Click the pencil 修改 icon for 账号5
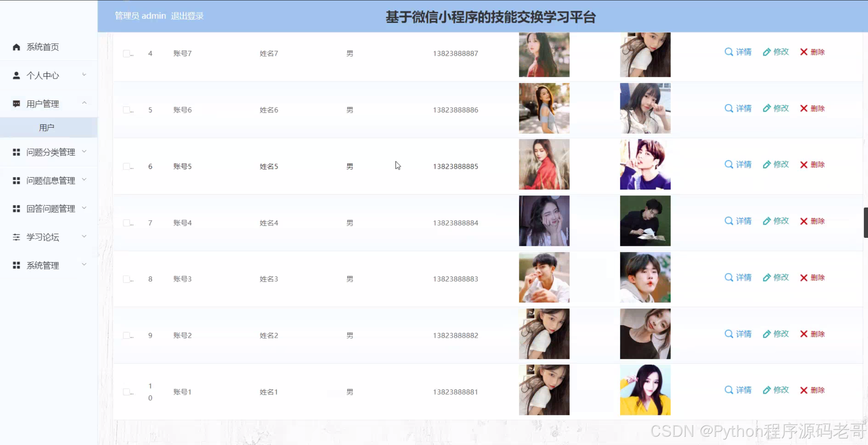Screen dimensions: 868x445 766,165
